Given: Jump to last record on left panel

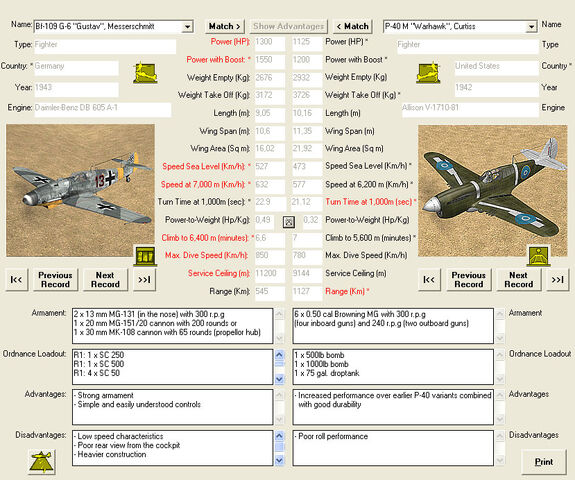Looking at the screenshot, I should coord(144,280).
